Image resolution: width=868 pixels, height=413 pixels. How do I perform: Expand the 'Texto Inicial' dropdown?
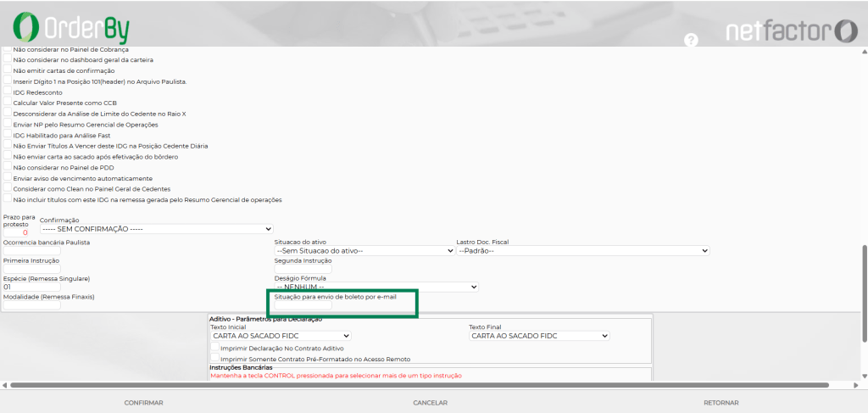point(281,336)
